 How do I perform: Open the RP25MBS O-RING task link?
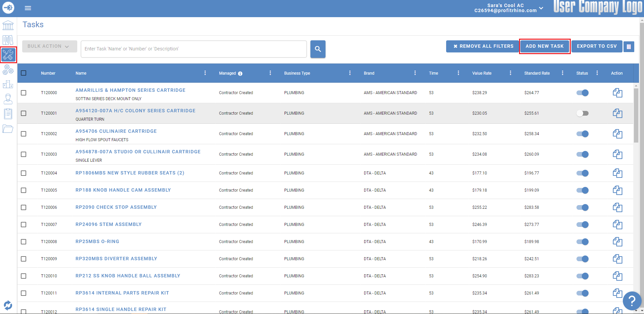[97, 241]
